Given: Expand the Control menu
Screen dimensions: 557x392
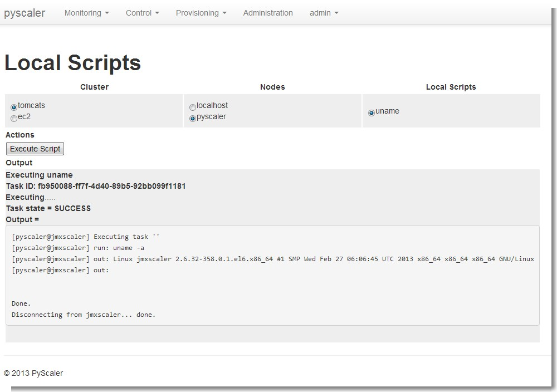Looking at the screenshot, I should tap(143, 13).
